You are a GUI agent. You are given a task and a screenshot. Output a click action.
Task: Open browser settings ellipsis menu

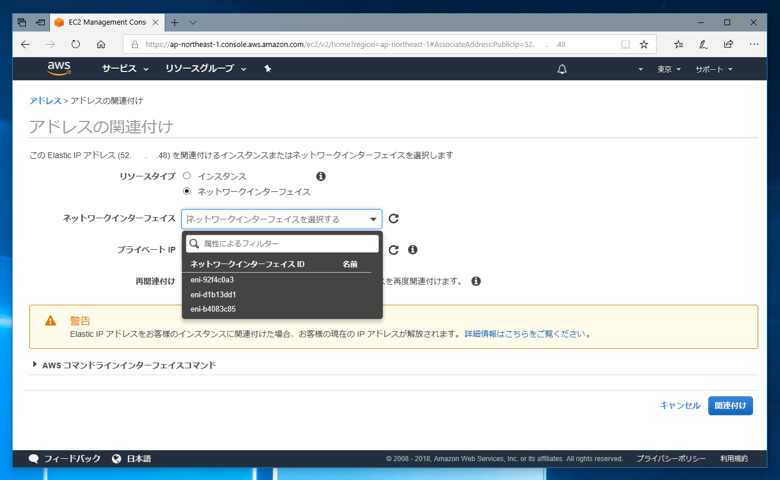pyautogui.click(x=754, y=44)
